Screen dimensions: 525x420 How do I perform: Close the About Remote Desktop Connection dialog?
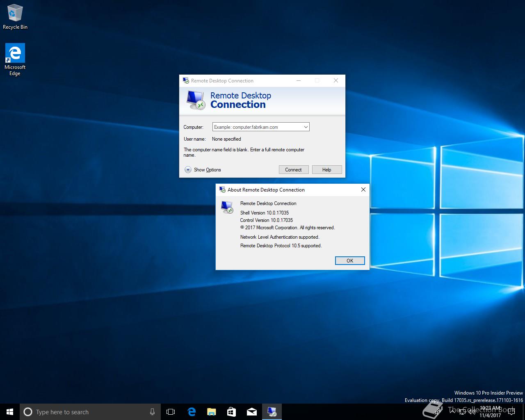(x=363, y=190)
